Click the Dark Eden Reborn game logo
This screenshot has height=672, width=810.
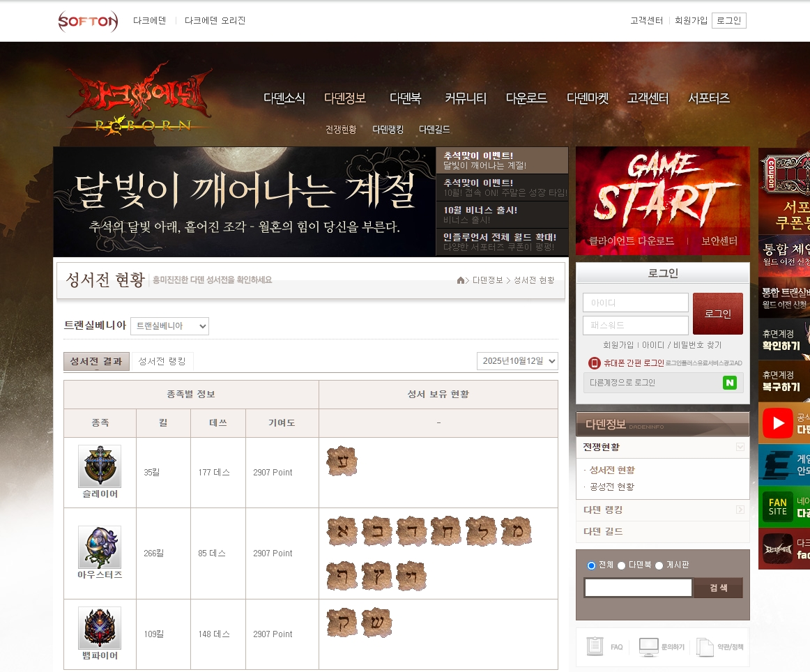(139, 100)
